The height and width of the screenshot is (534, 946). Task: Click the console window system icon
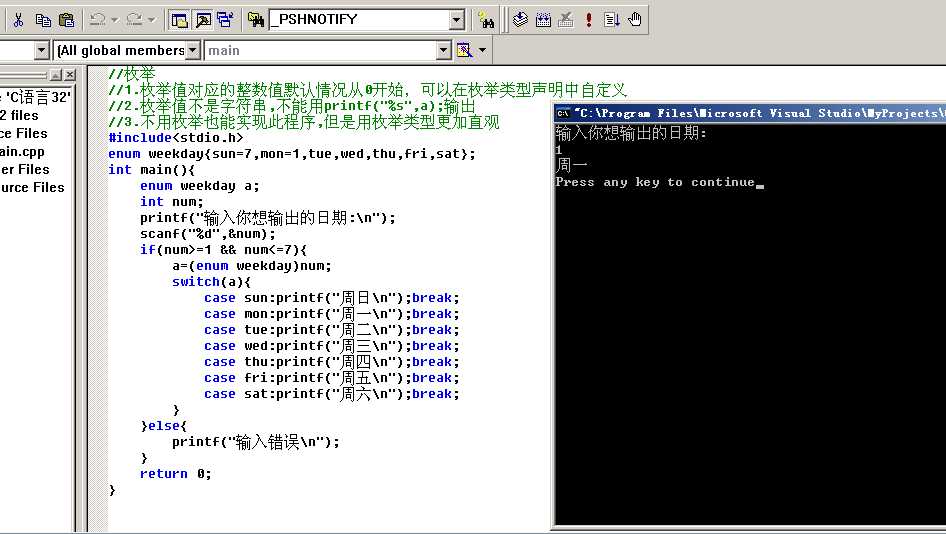pyautogui.click(x=563, y=113)
